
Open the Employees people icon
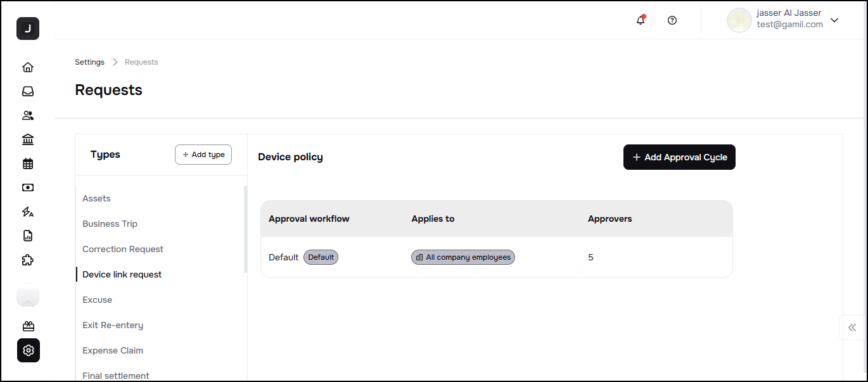(28, 115)
